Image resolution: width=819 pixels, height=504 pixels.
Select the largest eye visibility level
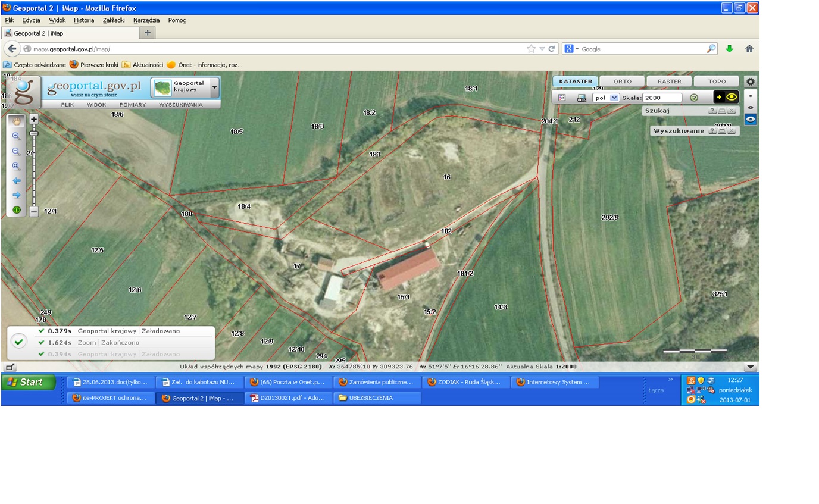[751, 120]
